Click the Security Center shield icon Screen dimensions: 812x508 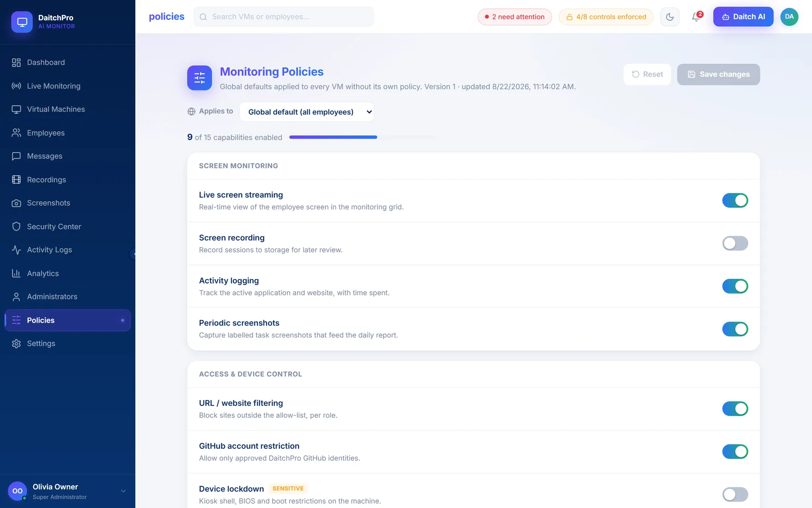click(16, 227)
